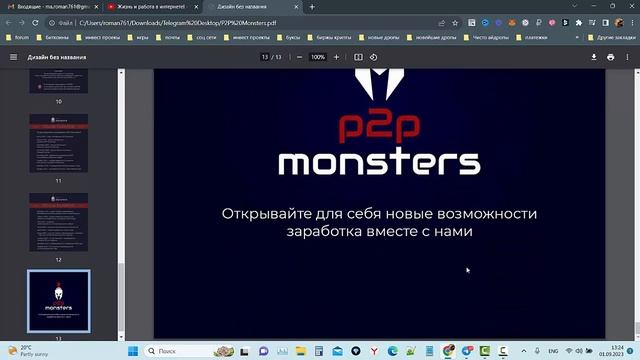The height and width of the screenshot is (360, 640).
Task: Open the Chrome profile avatar
Action: point(619,23)
